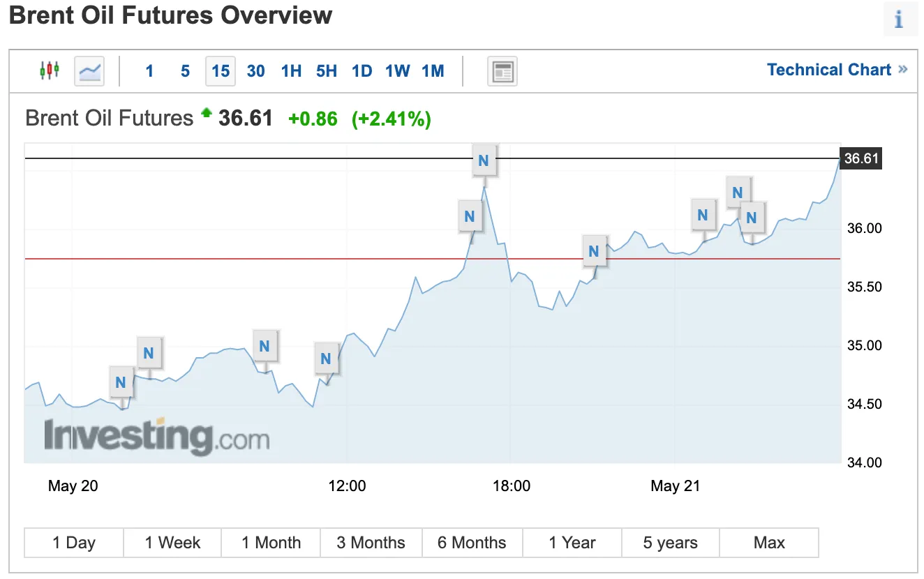The width and height of the screenshot is (924, 579).
Task: Open the news table view icon
Action: [502, 71]
